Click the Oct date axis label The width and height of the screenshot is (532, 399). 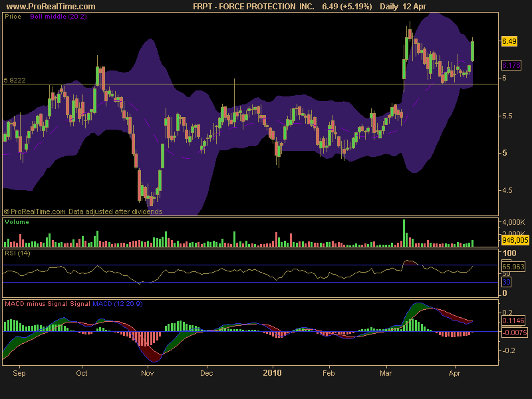click(x=81, y=373)
